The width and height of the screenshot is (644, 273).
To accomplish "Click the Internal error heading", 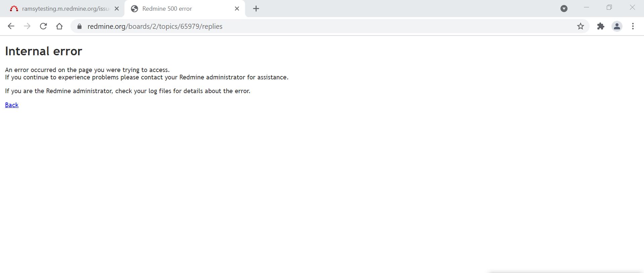I will (44, 51).
